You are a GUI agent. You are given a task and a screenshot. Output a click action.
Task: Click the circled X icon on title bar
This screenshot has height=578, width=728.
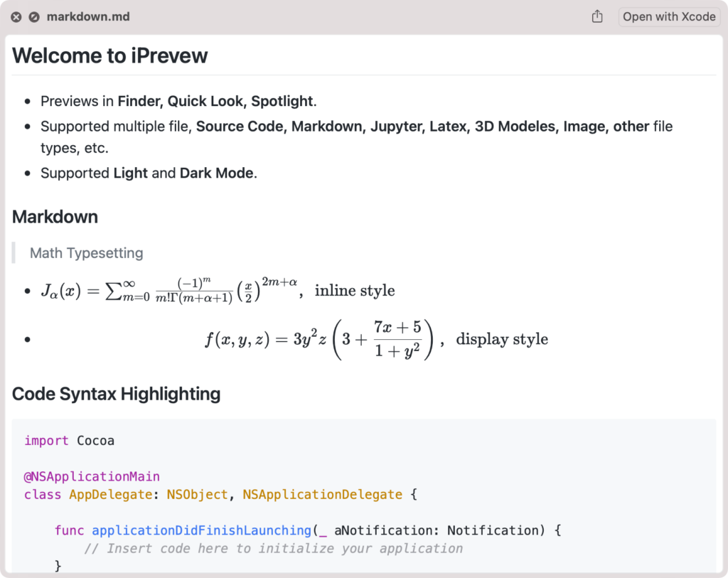tap(15, 16)
